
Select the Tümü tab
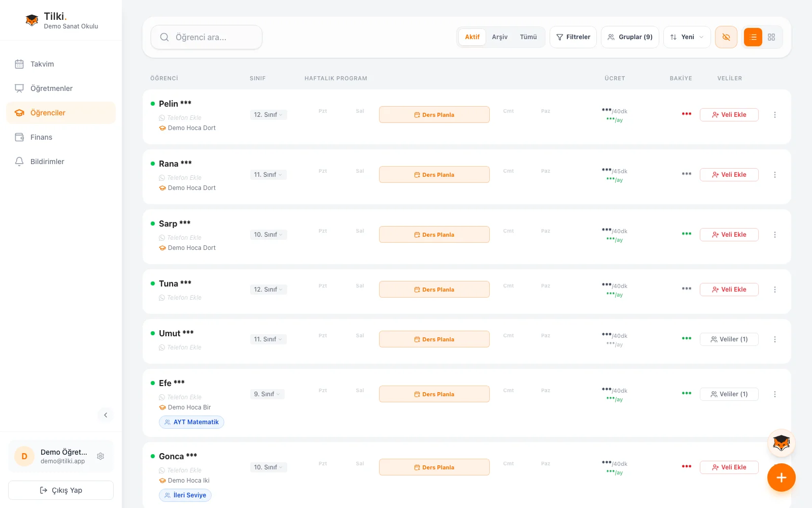point(528,37)
